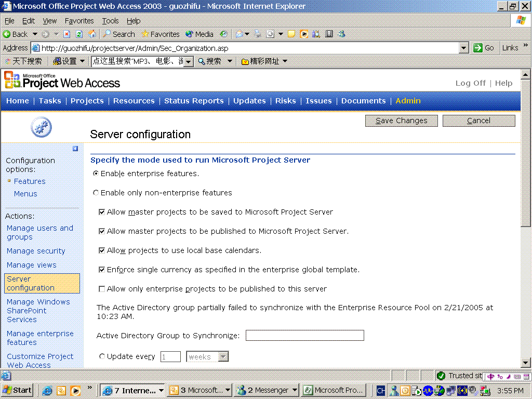Open the 精彩网址 folder button

point(260,61)
